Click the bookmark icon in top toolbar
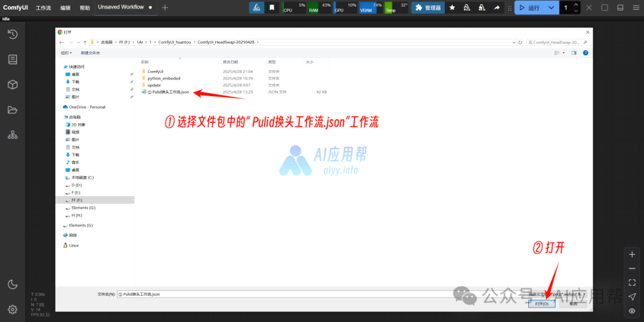 pos(272,8)
